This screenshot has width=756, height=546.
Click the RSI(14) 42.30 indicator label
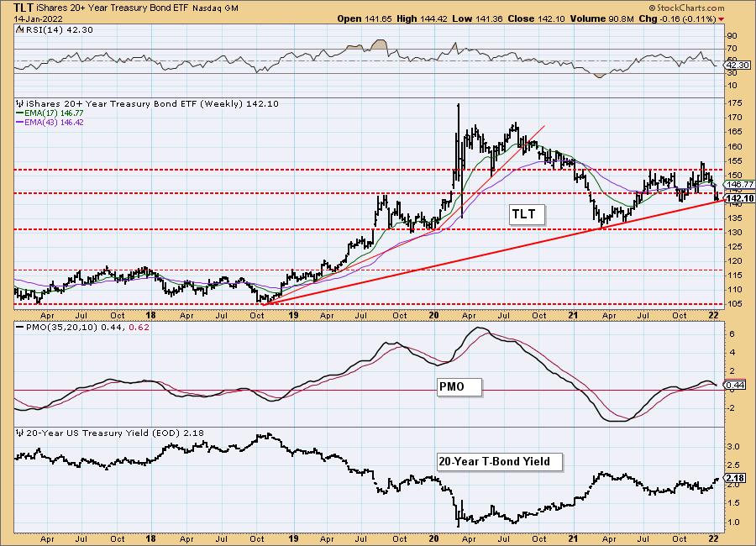click(59, 30)
